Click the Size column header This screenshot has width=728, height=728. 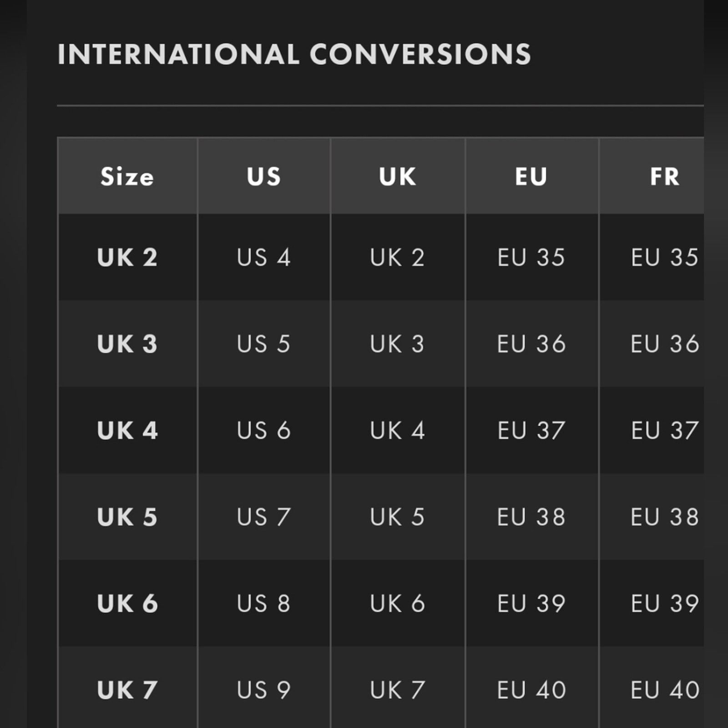click(127, 176)
